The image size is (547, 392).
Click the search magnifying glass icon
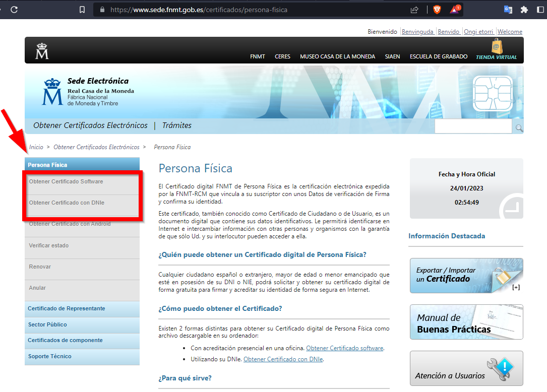[x=519, y=128]
